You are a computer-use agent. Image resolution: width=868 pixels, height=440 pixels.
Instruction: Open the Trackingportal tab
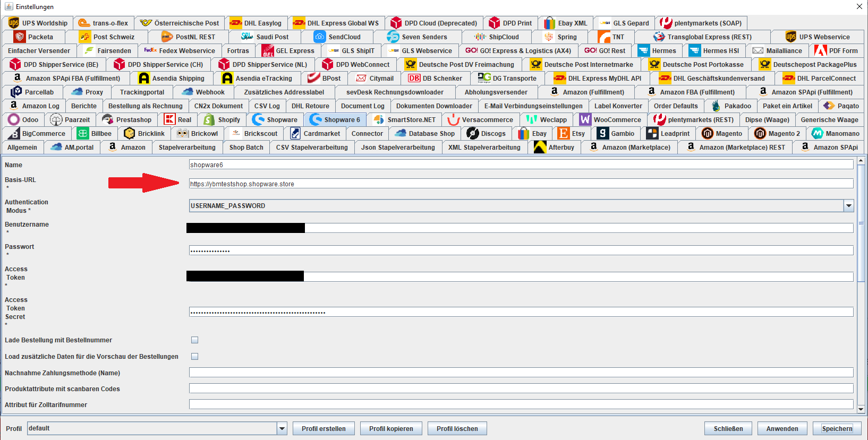pos(142,92)
